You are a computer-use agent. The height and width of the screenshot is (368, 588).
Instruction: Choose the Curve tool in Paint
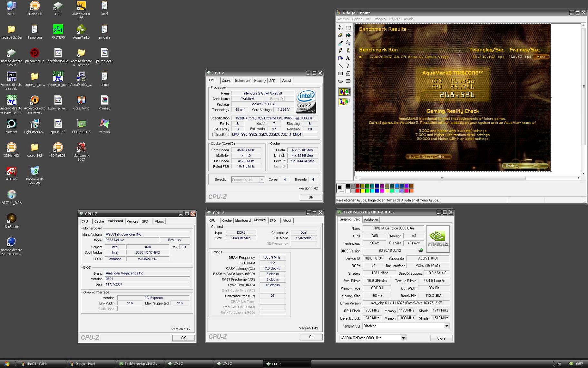pos(348,66)
